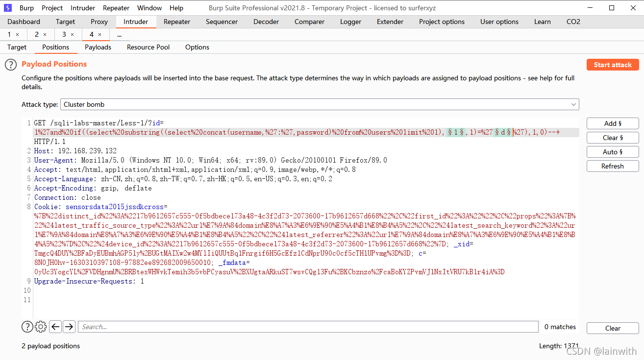Screen dimensions: 644x360
Task: Click the User-Agent header line
Action: pos(210,160)
